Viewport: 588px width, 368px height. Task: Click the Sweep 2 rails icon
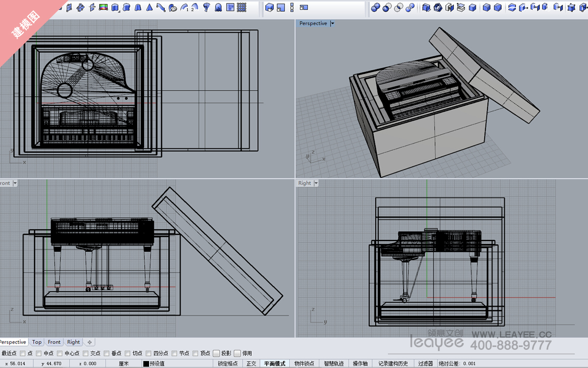(196, 7)
